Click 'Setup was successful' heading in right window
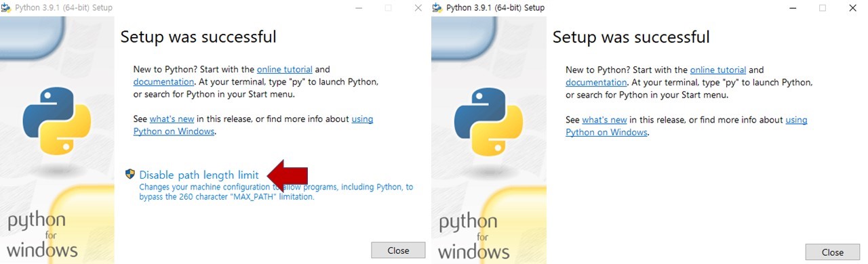This screenshot has width=868, height=264. (631, 37)
